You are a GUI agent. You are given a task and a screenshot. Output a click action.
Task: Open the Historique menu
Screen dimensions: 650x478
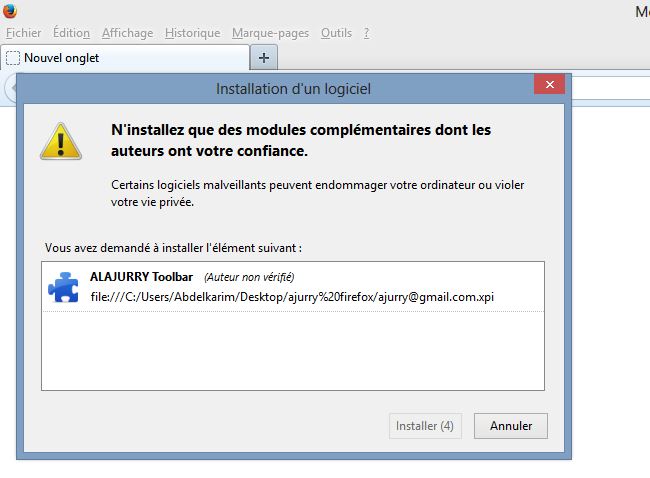193,33
